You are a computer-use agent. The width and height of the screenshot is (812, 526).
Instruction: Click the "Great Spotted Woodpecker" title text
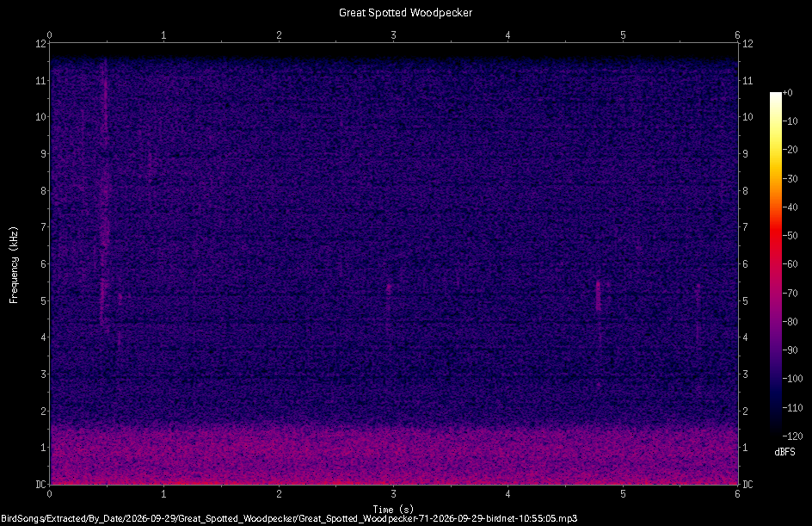tap(405, 12)
